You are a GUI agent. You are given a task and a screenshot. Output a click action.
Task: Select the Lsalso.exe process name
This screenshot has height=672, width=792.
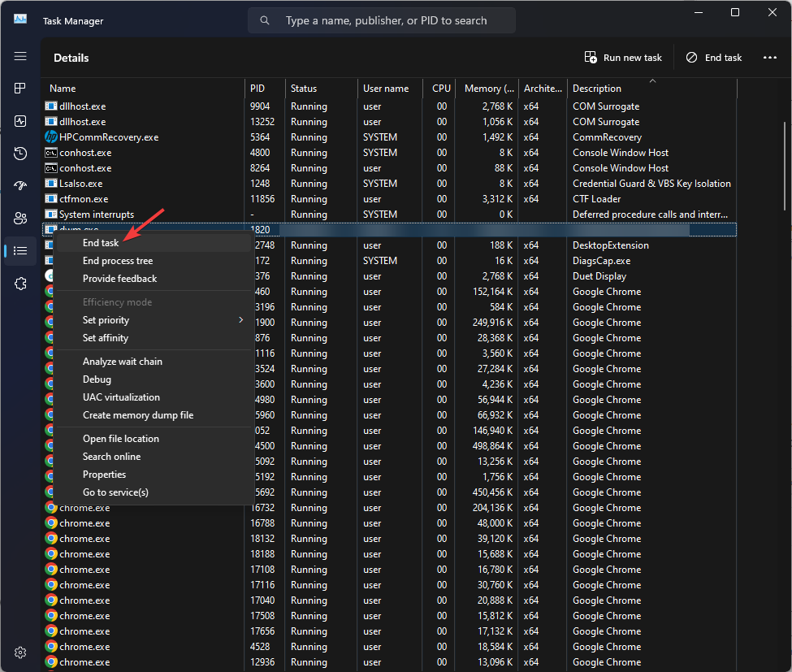coord(80,184)
